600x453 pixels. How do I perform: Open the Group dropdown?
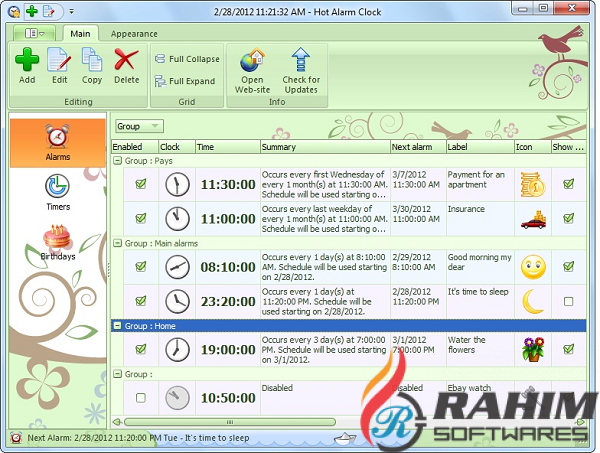coord(139,126)
